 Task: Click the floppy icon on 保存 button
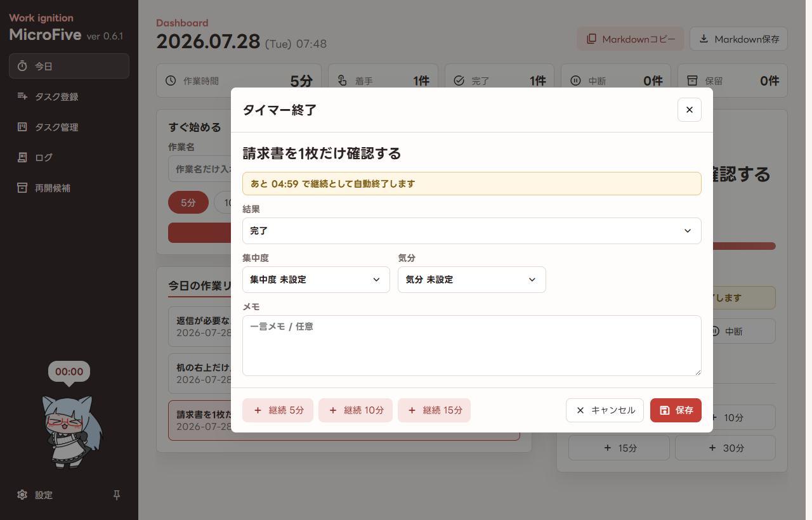(665, 410)
